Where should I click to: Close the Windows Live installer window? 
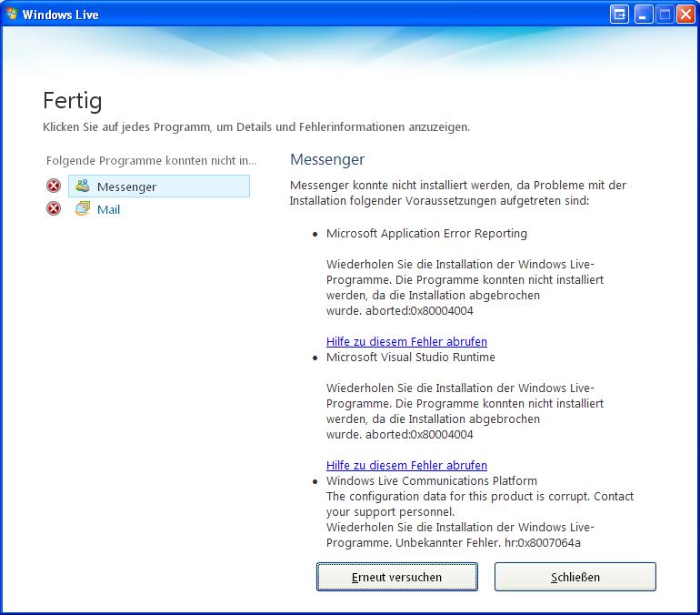685,15
